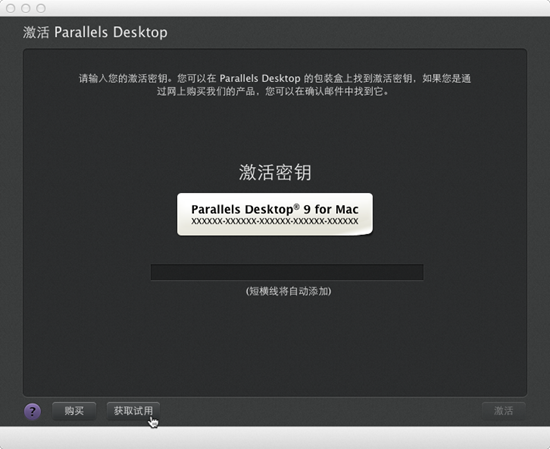Screen dimensions: 550x449
Task: Click the 获取试用 (Get Trial) button
Action: click(x=133, y=411)
